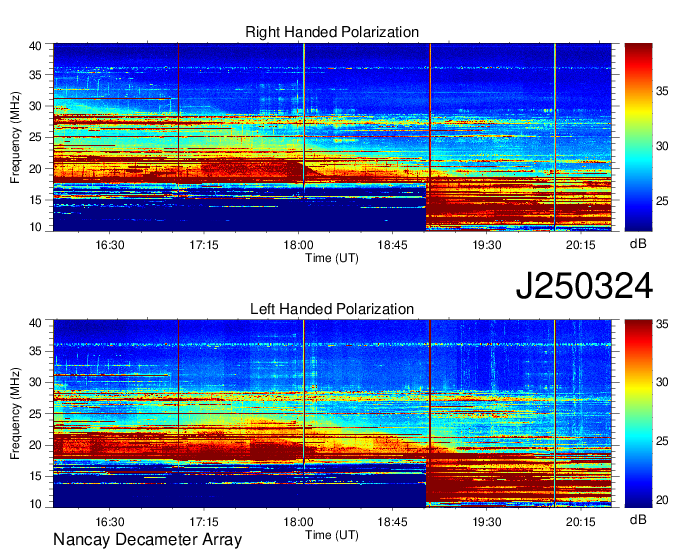Click 20 dB value on Left Handed colorbar
The width and height of the screenshot is (680, 552).
coord(662,500)
